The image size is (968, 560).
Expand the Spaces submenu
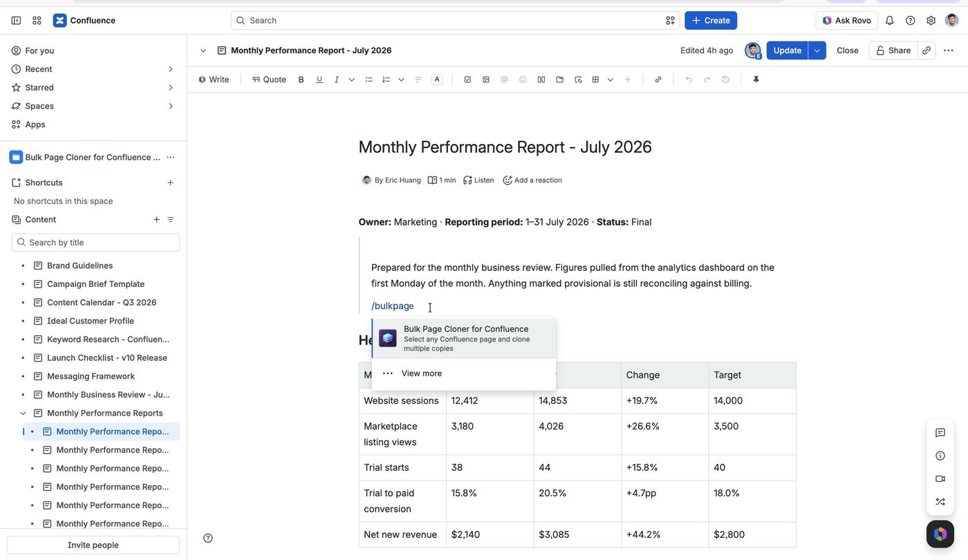click(x=171, y=106)
